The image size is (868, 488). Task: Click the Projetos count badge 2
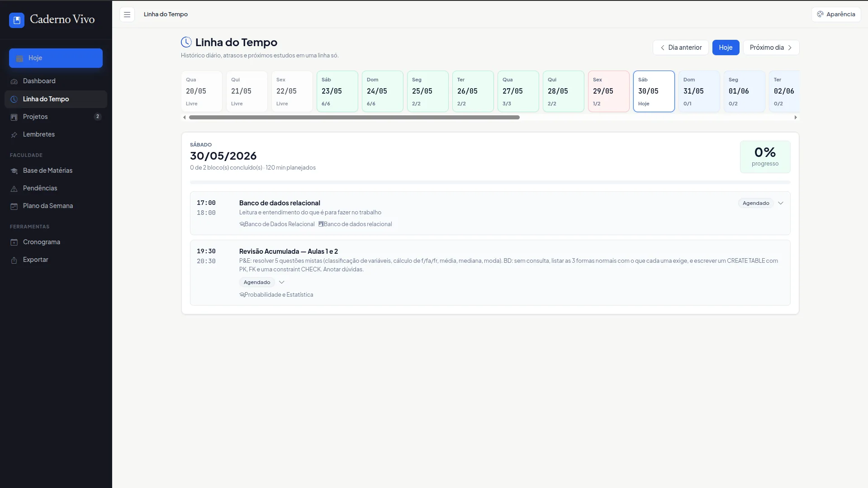point(98,117)
